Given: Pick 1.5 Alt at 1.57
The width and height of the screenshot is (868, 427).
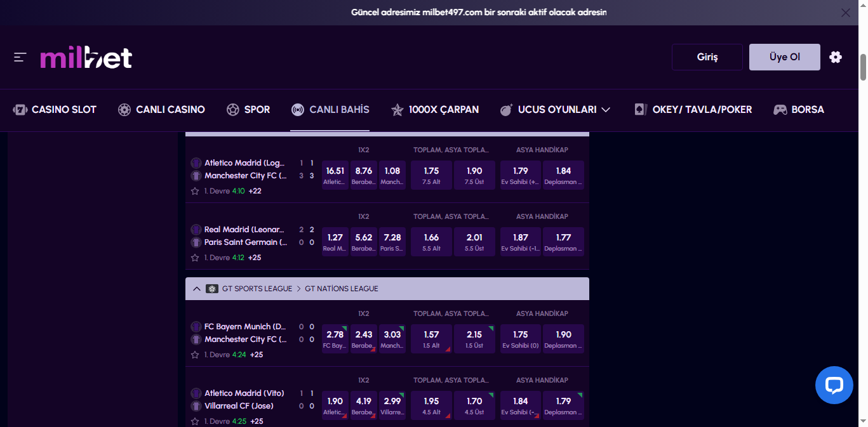Looking at the screenshot, I should pyautogui.click(x=432, y=339).
